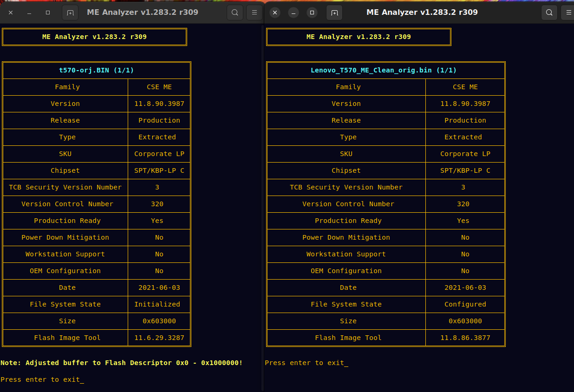Image resolution: width=574 pixels, height=392 pixels.
Task: Select Production Ready value Yes in right window
Action: click(x=463, y=221)
